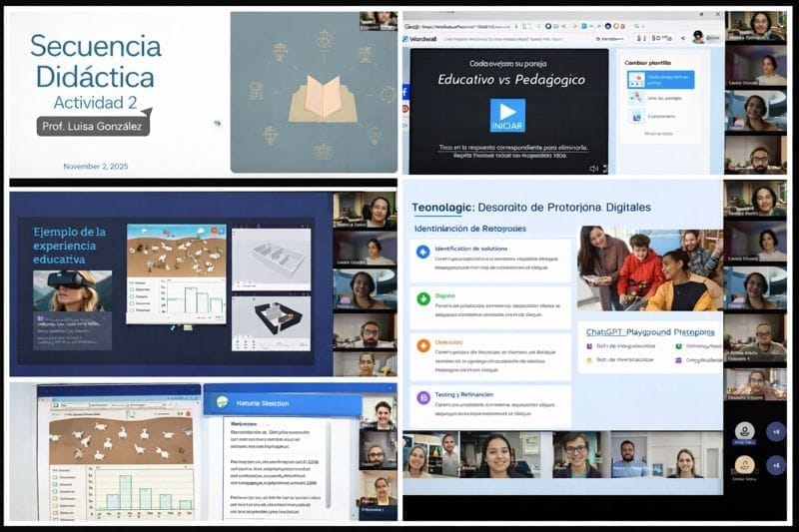Click the Natural Selection round logo icon
The width and height of the screenshot is (799, 532).
click(222, 402)
